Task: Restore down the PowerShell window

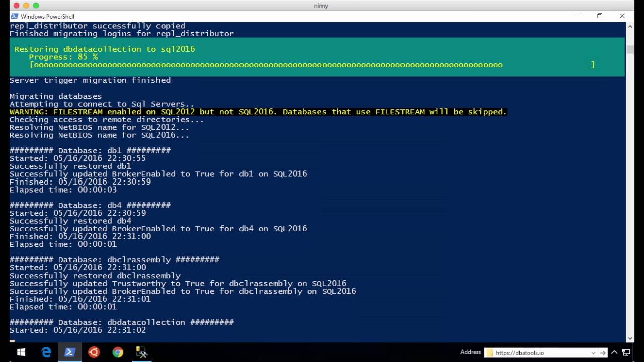Action: pos(600,16)
